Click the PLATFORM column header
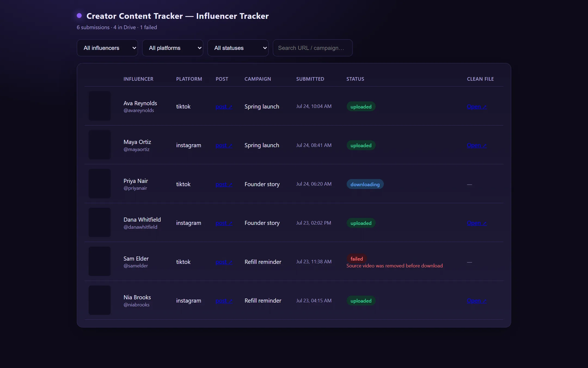 [189, 79]
